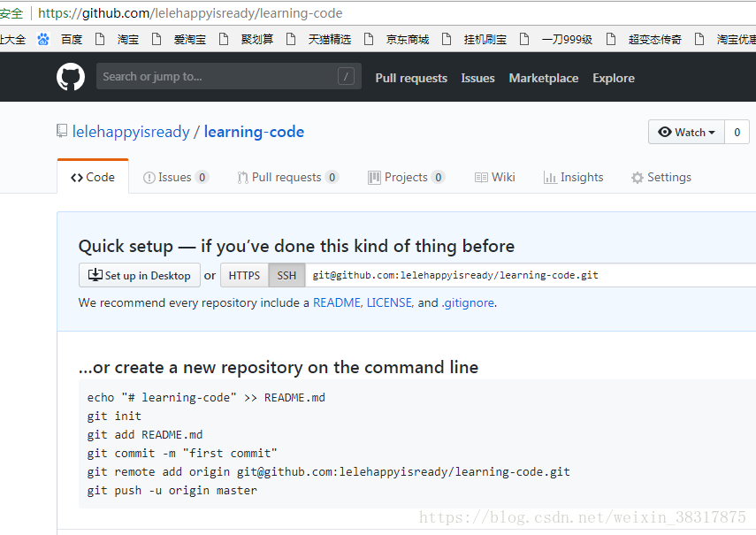756x535 pixels.
Task: Expand the Watch dropdown
Action: point(686,132)
